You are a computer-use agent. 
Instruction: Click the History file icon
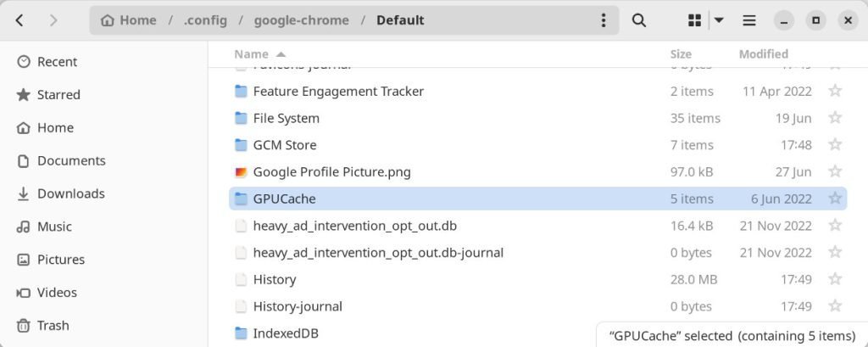point(241,279)
